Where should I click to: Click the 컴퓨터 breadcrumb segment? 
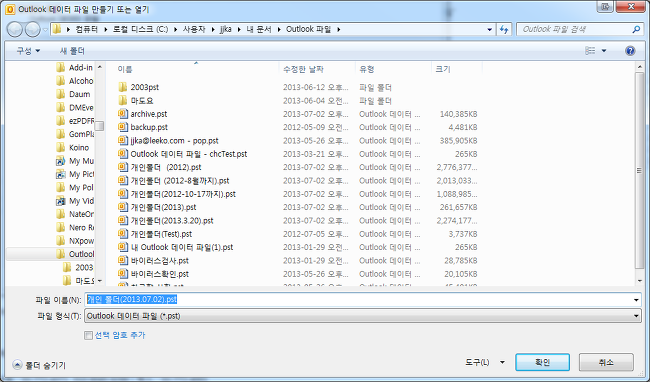pos(87,29)
